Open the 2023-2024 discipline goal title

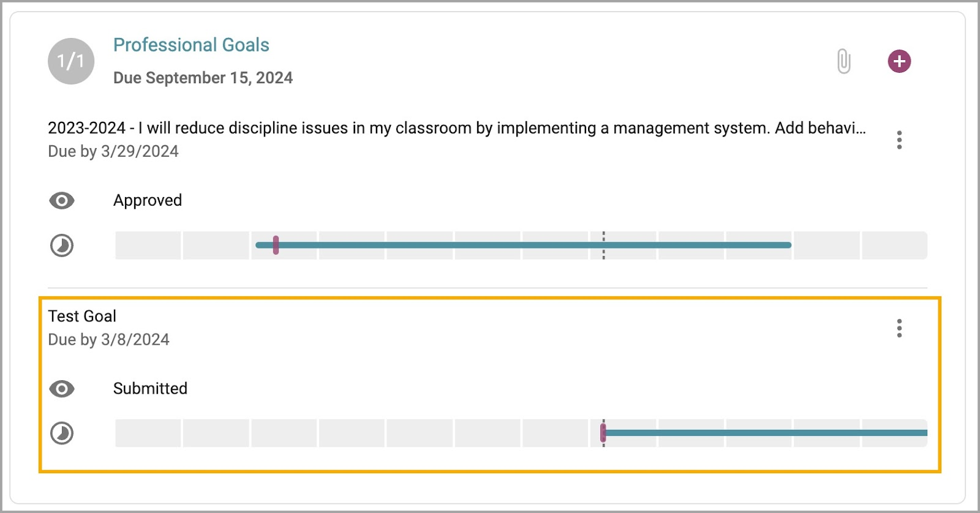[456, 128]
